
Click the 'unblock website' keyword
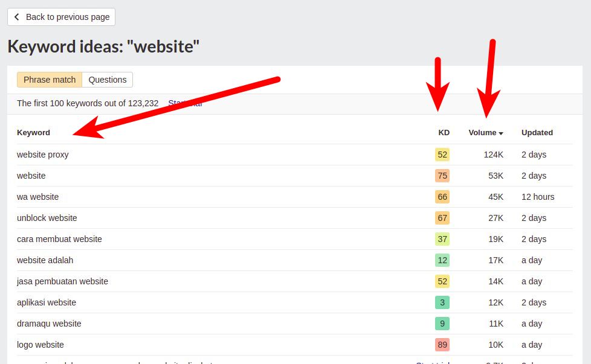tap(47, 218)
